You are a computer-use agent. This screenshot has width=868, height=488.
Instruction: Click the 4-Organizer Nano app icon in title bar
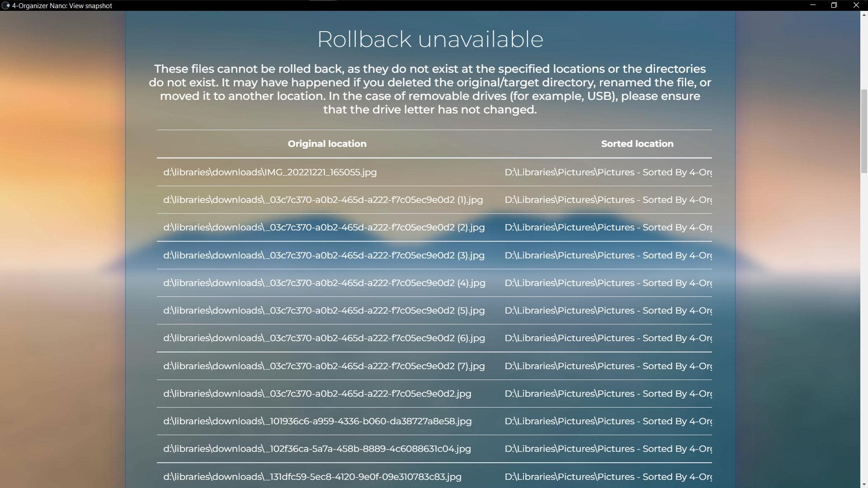coord(5,5)
